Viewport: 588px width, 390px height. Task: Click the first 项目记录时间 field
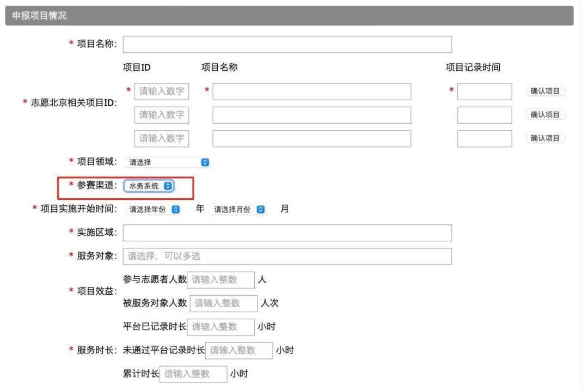pos(485,92)
